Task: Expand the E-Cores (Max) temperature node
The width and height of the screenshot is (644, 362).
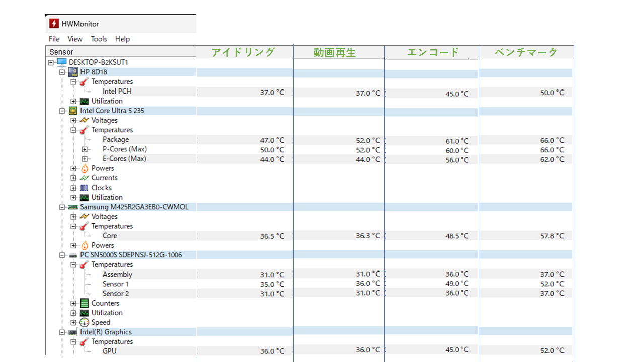Action: [x=85, y=159]
